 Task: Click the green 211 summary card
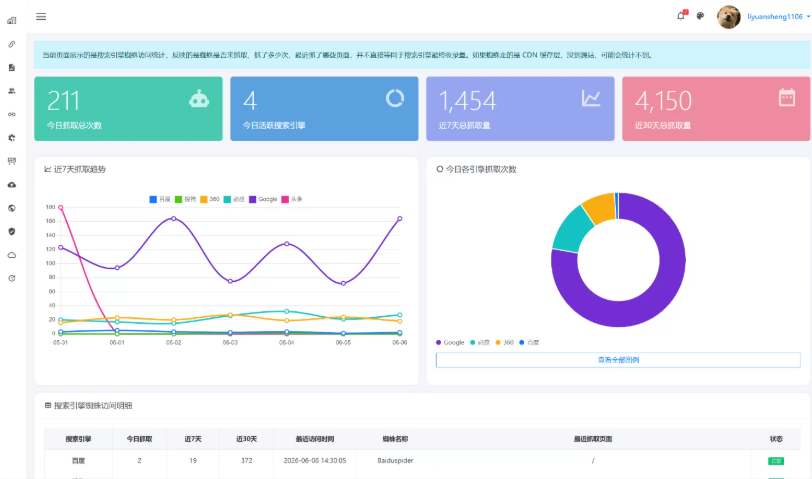tap(128, 109)
